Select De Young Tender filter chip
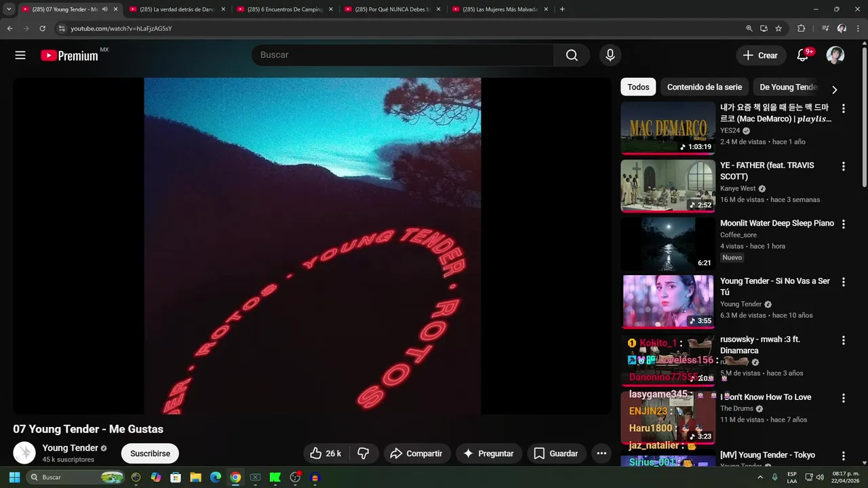 (788, 87)
